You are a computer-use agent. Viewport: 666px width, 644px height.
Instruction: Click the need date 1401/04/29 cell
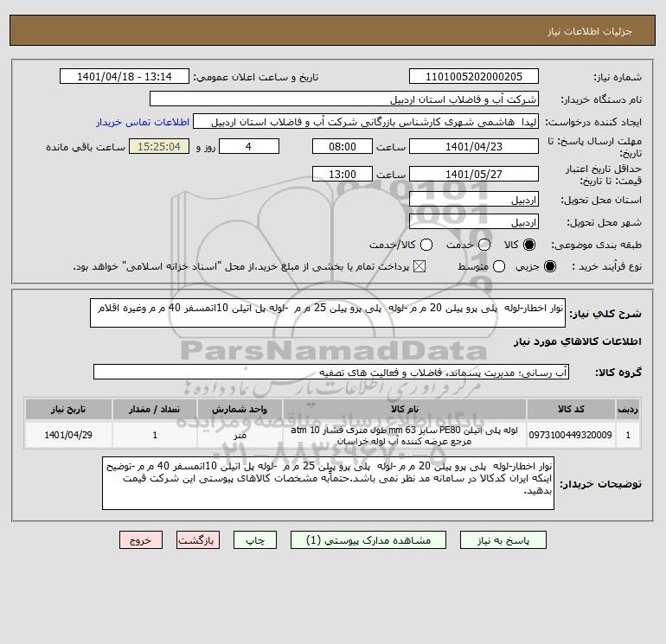(x=68, y=435)
